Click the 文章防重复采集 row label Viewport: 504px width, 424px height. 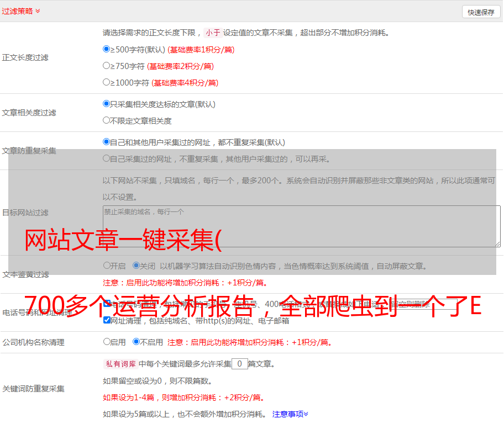29,151
